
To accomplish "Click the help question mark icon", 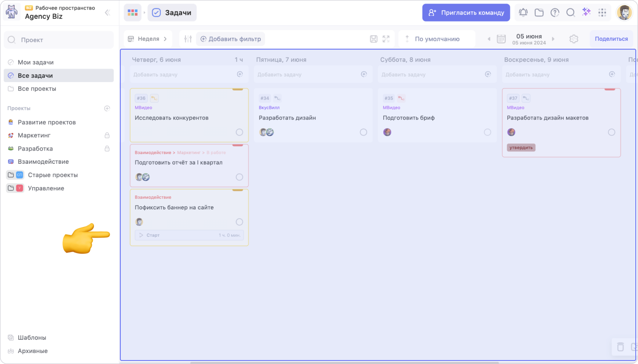I will [x=555, y=13].
